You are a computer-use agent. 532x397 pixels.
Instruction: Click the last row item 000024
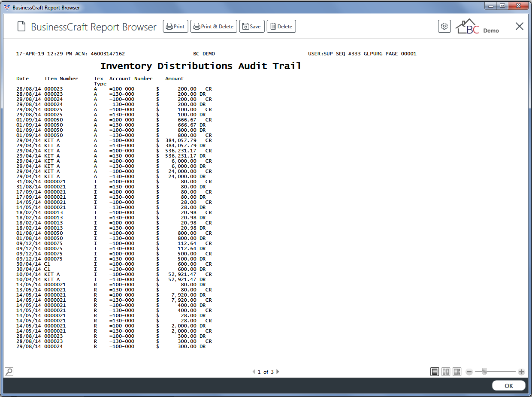(54, 346)
